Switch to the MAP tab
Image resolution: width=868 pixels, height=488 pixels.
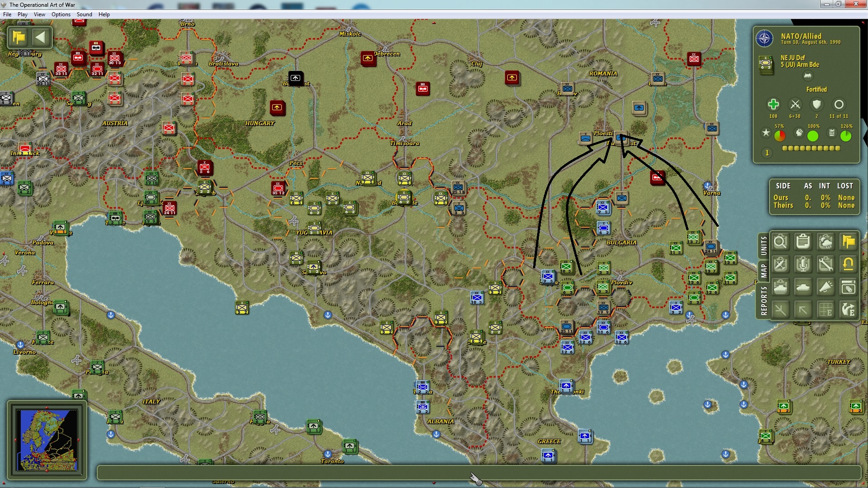tap(764, 271)
